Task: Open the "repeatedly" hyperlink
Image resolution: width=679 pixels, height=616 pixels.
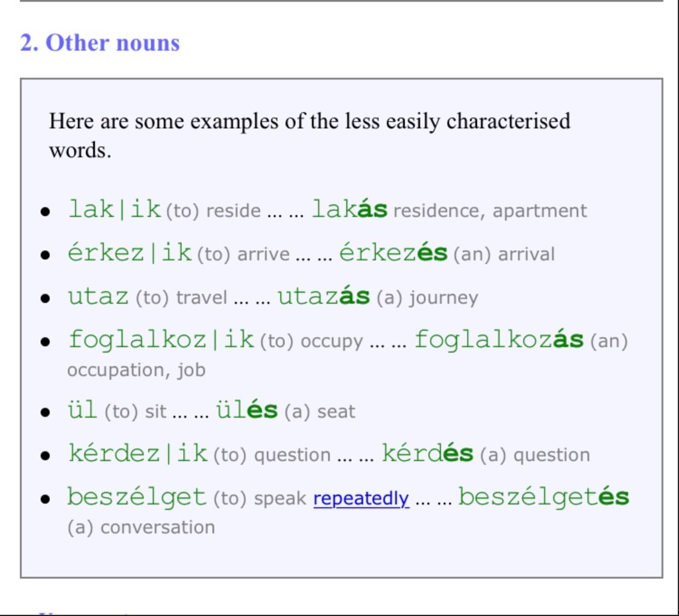Action: [361, 499]
